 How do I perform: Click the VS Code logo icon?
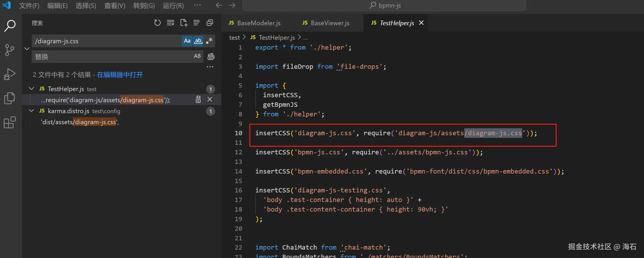pos(6,5)
